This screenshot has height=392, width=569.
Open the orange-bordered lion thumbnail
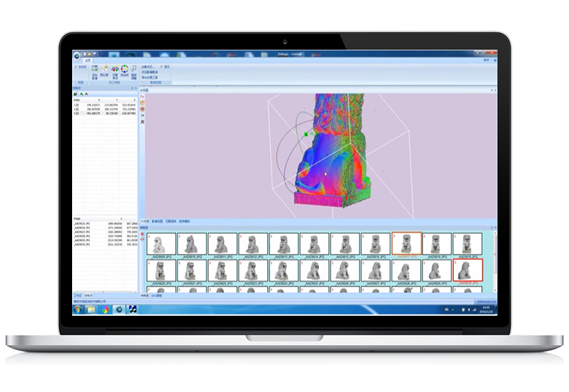pos(407,244)
